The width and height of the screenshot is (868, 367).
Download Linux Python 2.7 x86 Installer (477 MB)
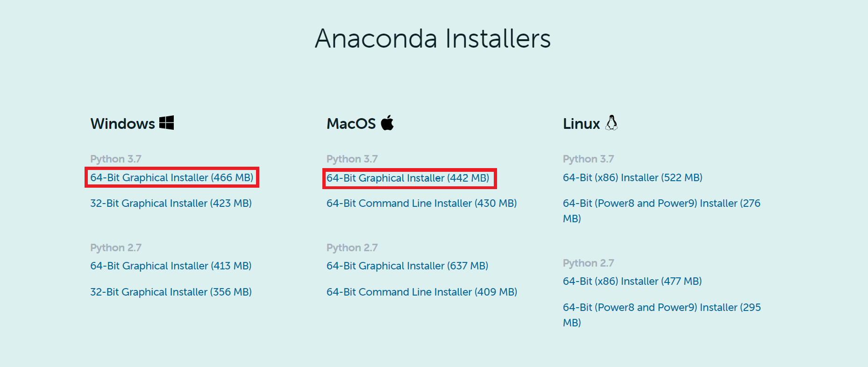632,281
